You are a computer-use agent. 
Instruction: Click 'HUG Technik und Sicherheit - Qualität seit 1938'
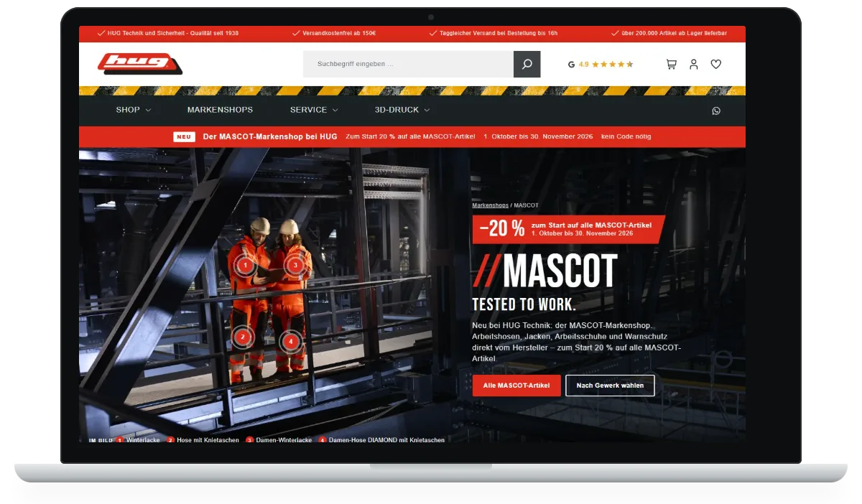click(172, 33)
